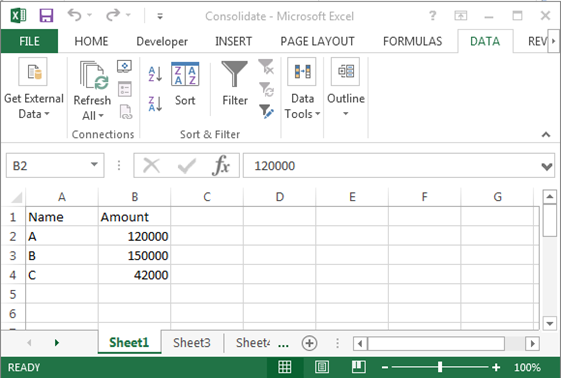Image resolution: width=561 pixels, height=378 pixels.
Task: Open Data Tools dropdown
Action: [x=302, y=89]
